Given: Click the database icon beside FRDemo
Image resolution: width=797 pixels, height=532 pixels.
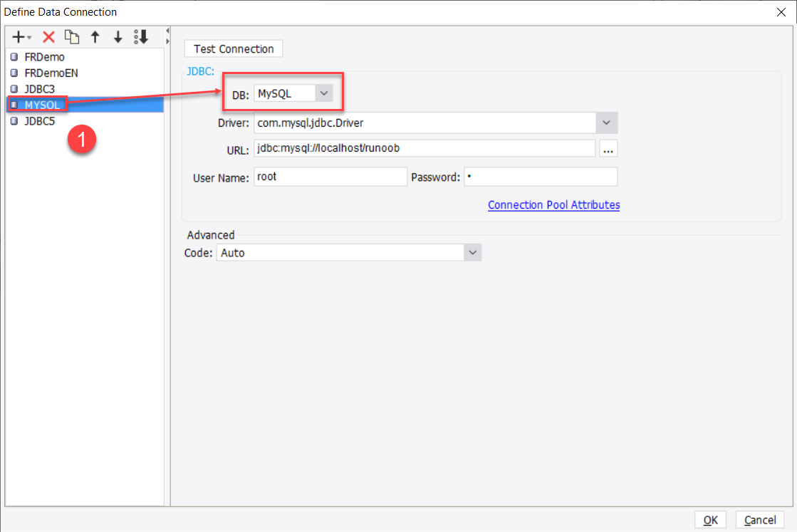Looking at the screenshot, I should pos(15,56).
